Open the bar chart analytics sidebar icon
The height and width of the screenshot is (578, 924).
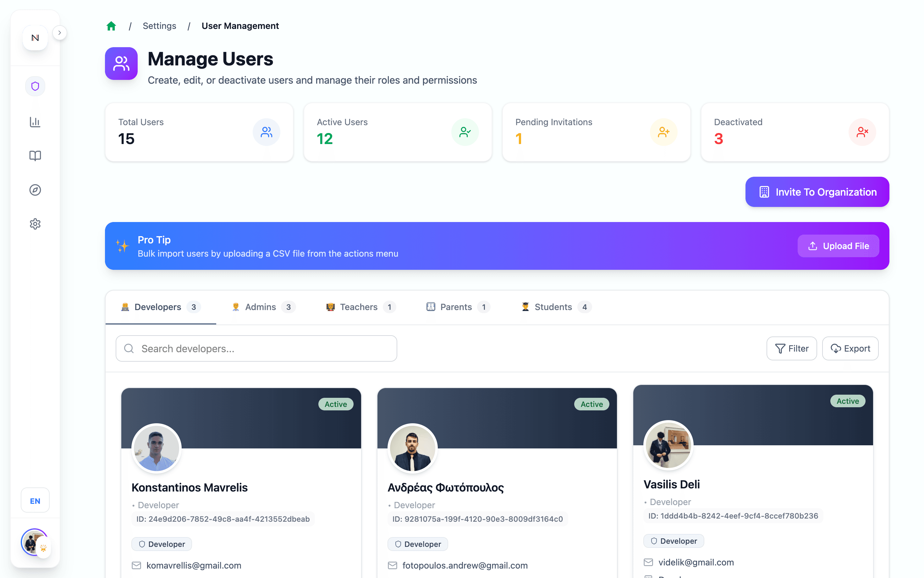35,122
